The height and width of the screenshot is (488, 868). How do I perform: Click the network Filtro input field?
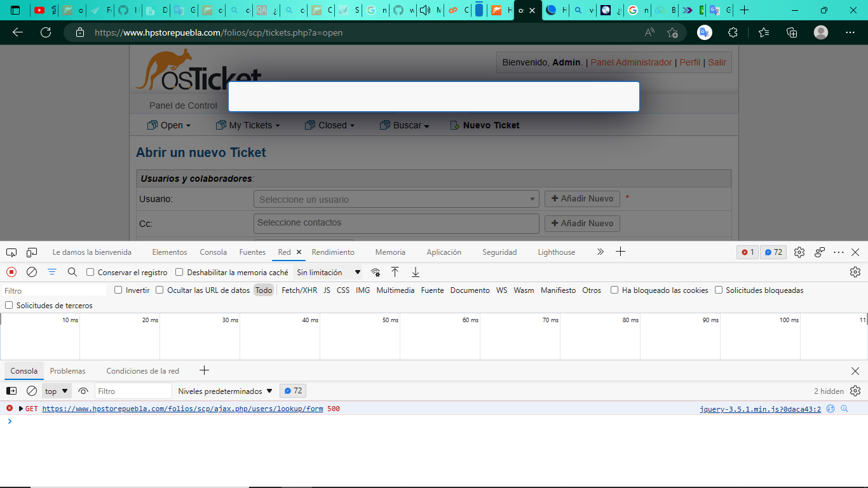(x=54, y=290)
